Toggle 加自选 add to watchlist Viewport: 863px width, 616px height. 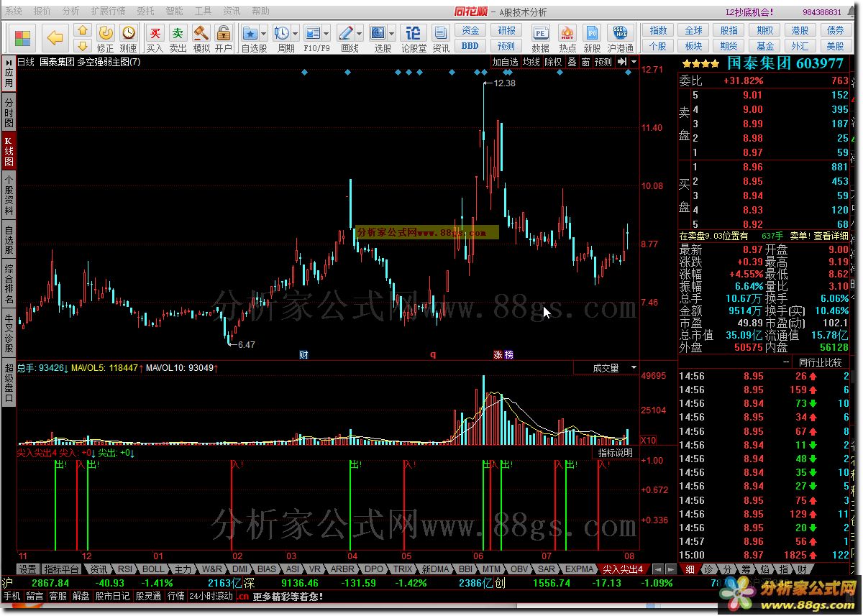tap(505, 62)
